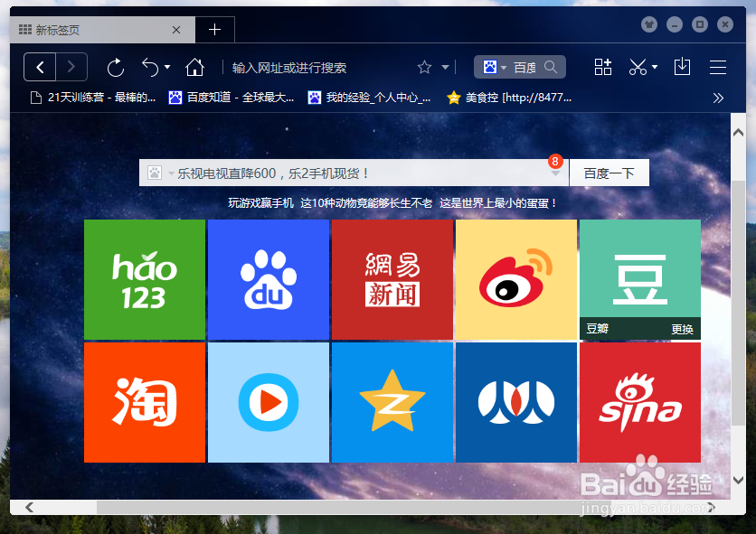The width and height of the screenshot is (756, 534).
Task: Close the 新标签页 tab
Action: pos(176,30)
